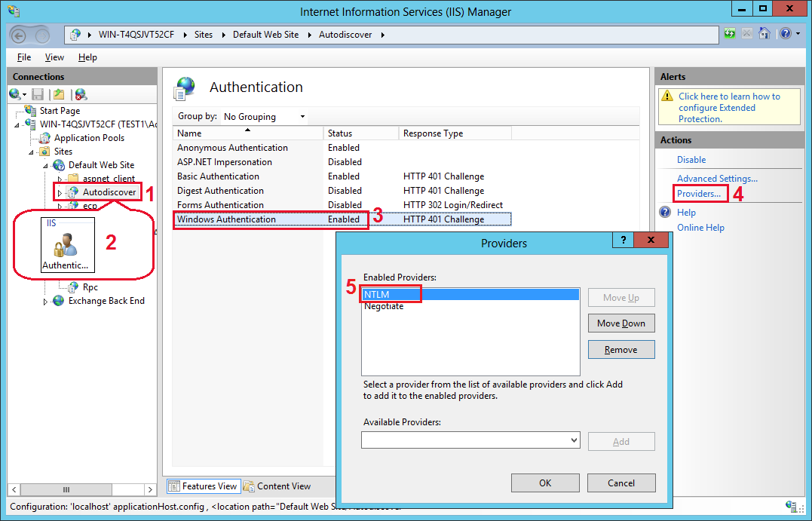The image size is (812, 521).
Task: Open Advanced Settings action link
Action: click(717, 179)
